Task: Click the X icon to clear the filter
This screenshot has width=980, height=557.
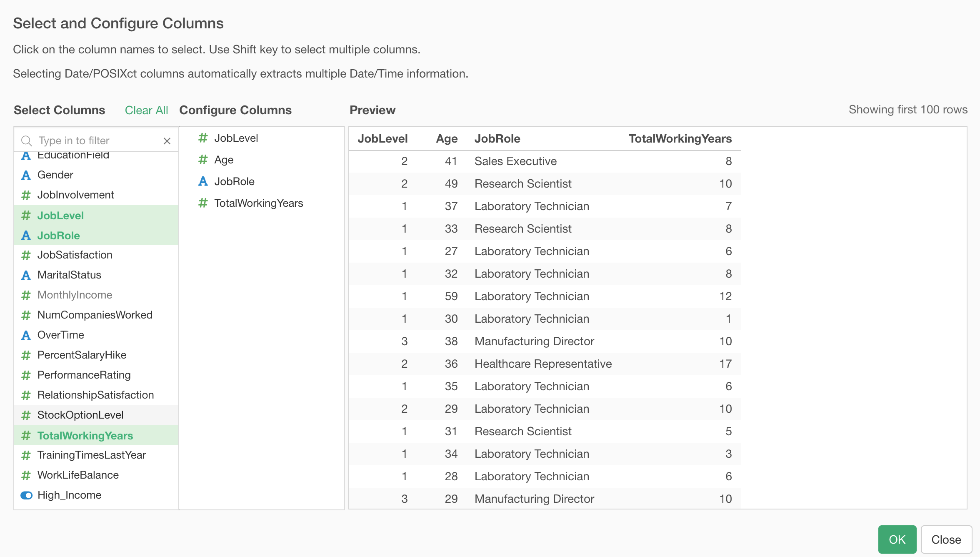Action: (167, 141)
